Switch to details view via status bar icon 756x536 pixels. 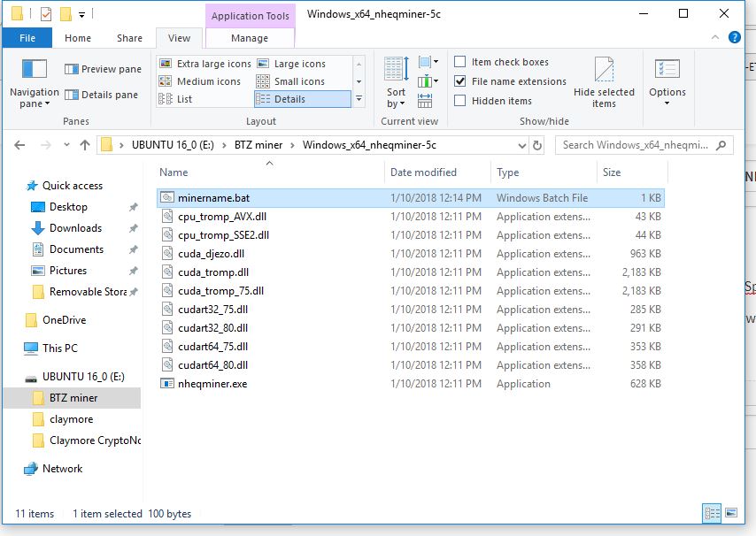tap(712, 513)
